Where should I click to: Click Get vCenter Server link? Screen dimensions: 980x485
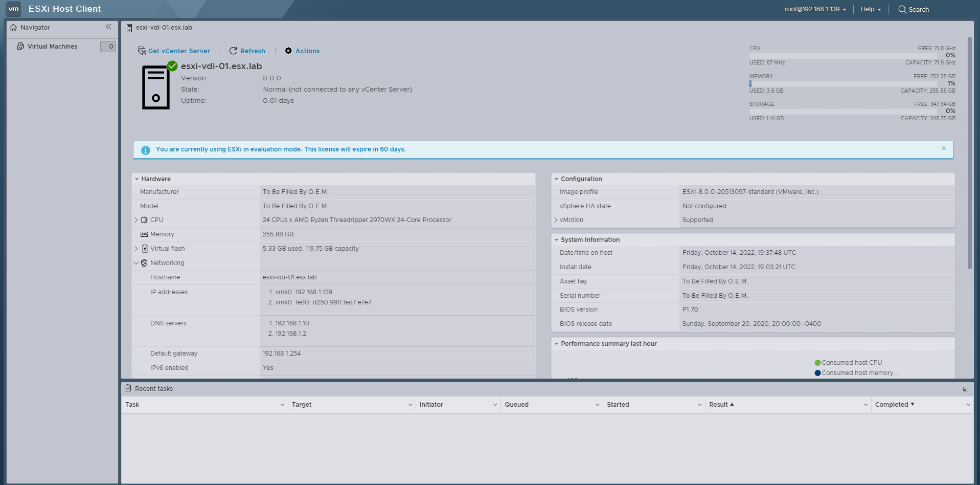pos(179,51)
